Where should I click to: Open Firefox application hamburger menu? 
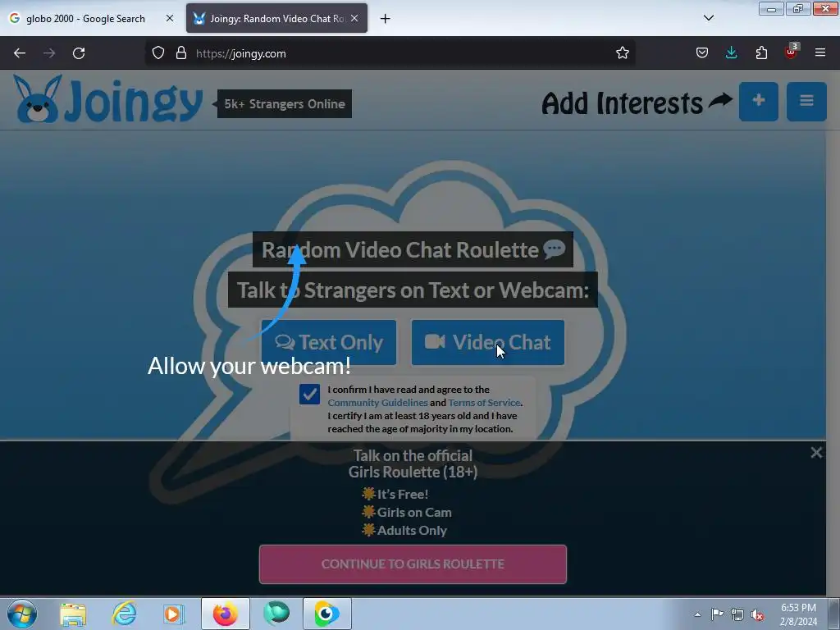tap(820, 53)
